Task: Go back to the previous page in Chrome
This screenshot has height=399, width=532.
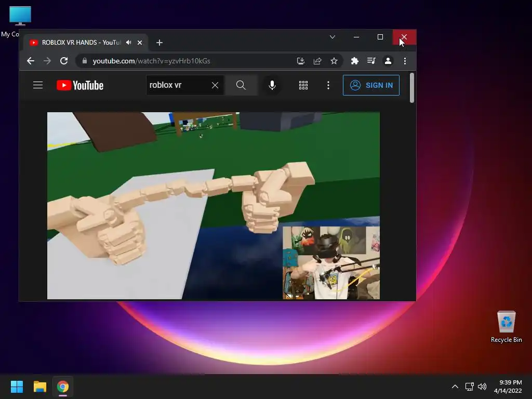Action: click(31, 61)
